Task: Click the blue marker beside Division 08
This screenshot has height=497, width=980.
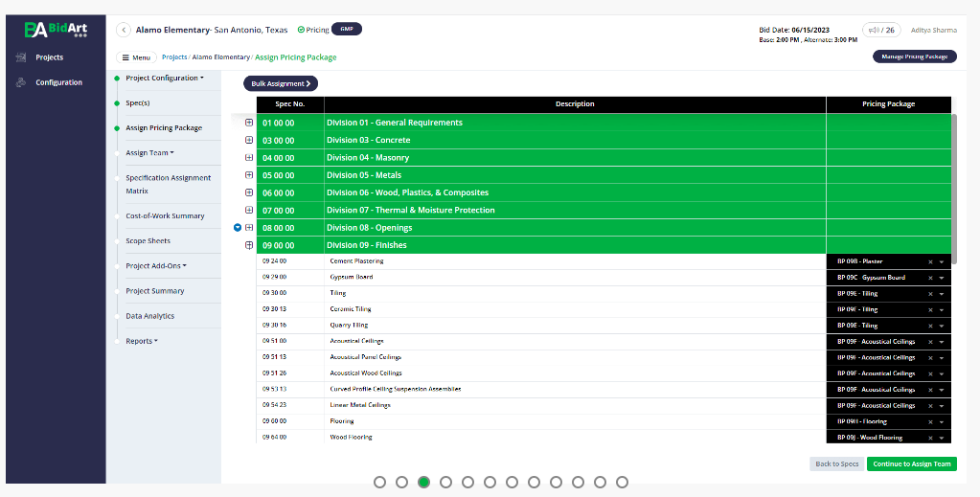Action: tap(238, 228)
